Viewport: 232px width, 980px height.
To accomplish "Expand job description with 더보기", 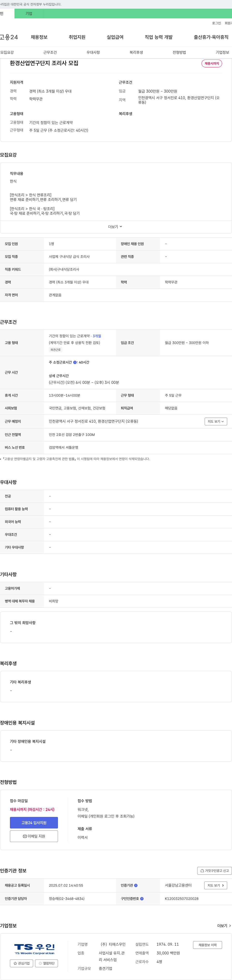I will 116,227.
